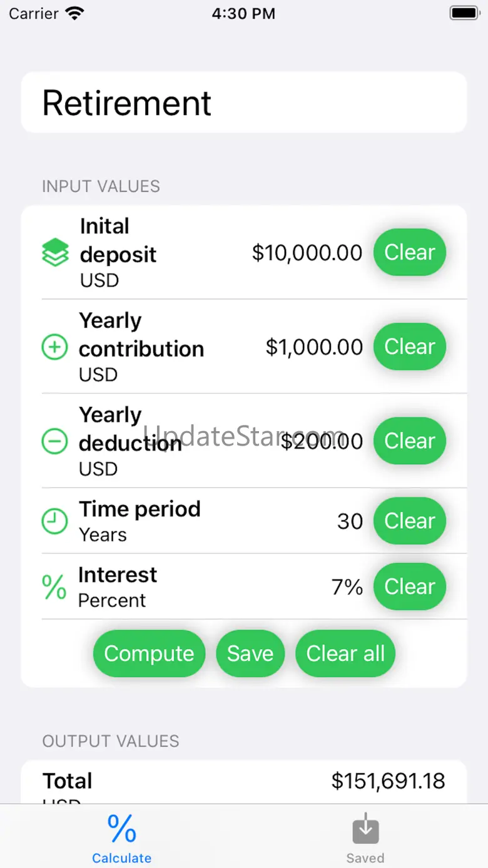The height and width of the screenshot is (868, 488).
Task: Clear the Time period value
Action: click(x=410, y=521)
